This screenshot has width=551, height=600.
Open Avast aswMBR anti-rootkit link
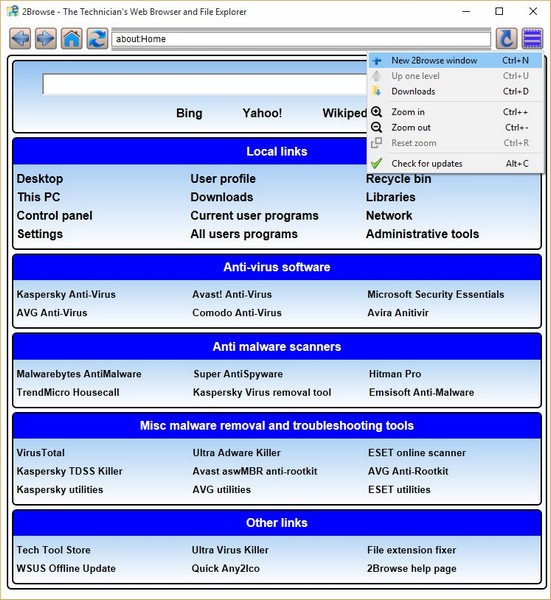click(x=255, y=471)
